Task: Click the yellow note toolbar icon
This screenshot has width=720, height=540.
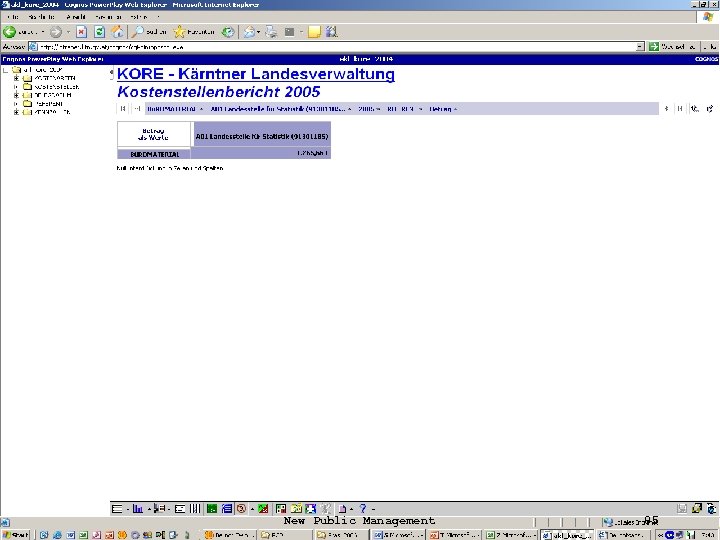Action: pos(314,32)
